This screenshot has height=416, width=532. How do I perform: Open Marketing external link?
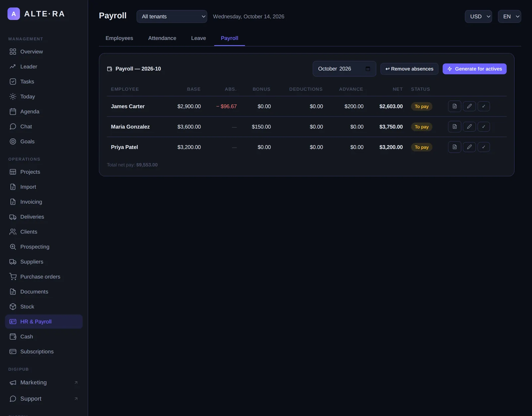[x=44, y=382]
